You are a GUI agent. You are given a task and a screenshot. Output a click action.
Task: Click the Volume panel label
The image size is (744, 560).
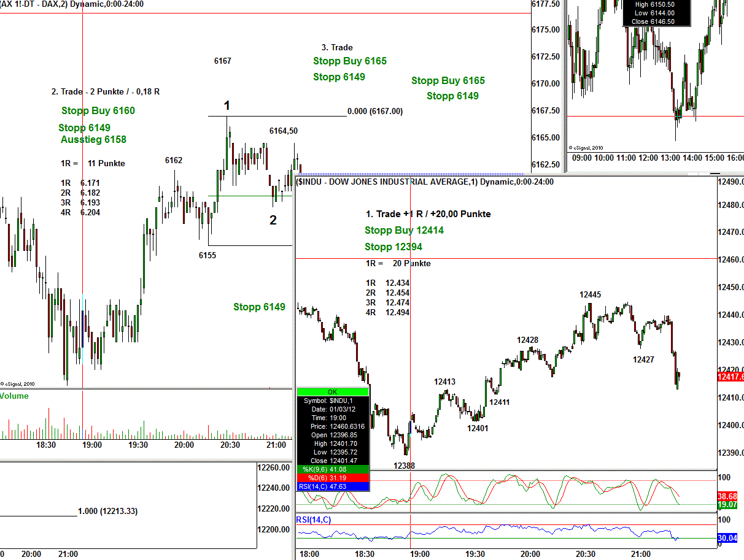[x=14, y=396]
